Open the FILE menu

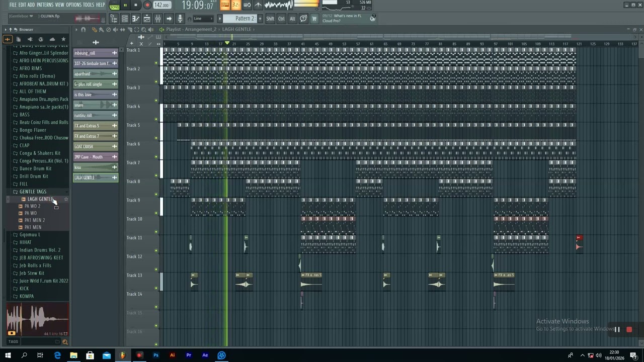pos(13,5)
